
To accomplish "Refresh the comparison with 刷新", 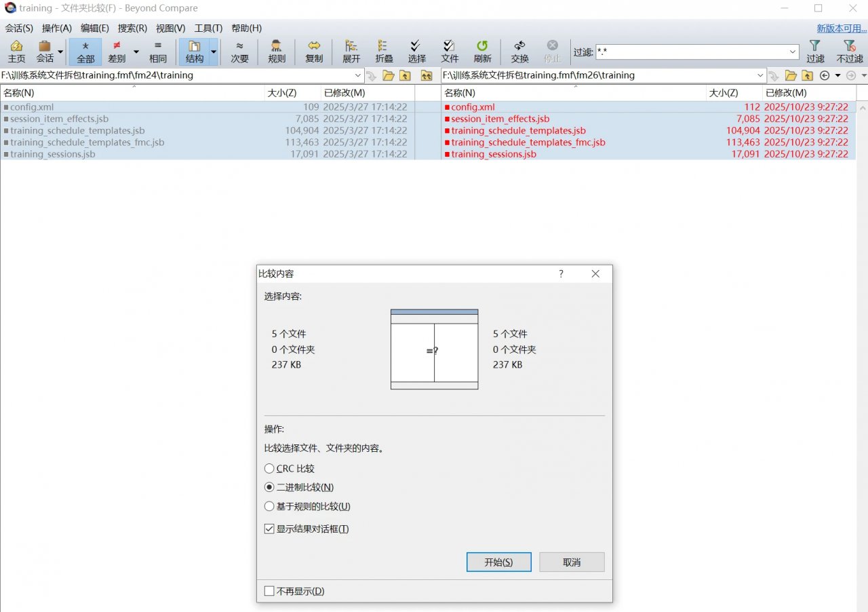I will (482, 52).
